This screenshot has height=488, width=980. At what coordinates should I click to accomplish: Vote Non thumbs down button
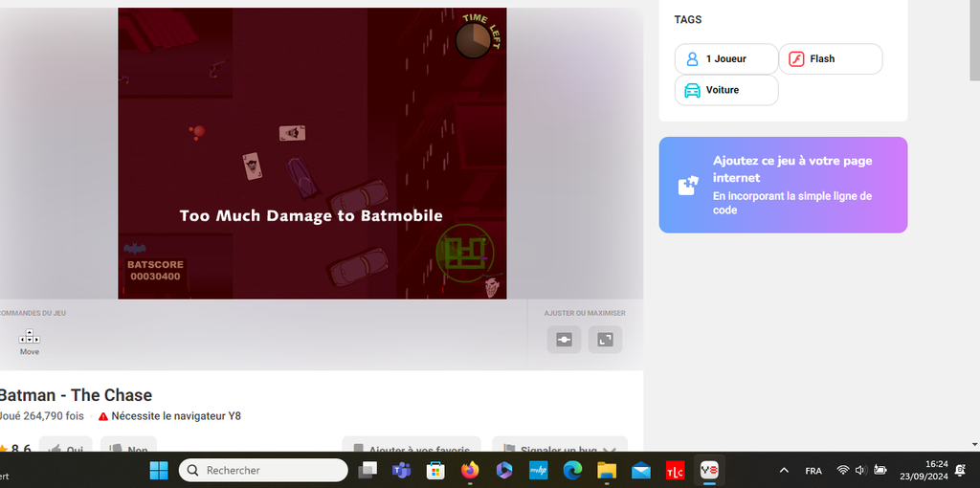128,444
